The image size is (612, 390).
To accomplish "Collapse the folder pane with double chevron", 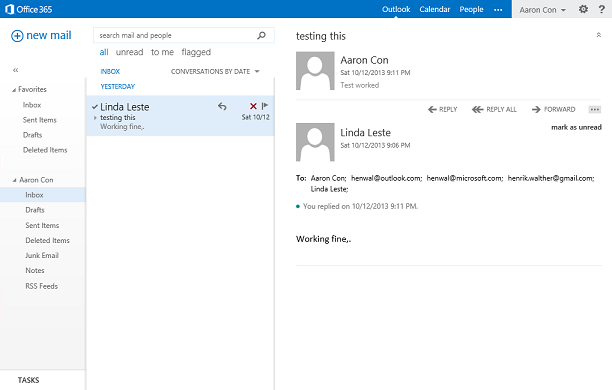I will click(x=16, y=70).
